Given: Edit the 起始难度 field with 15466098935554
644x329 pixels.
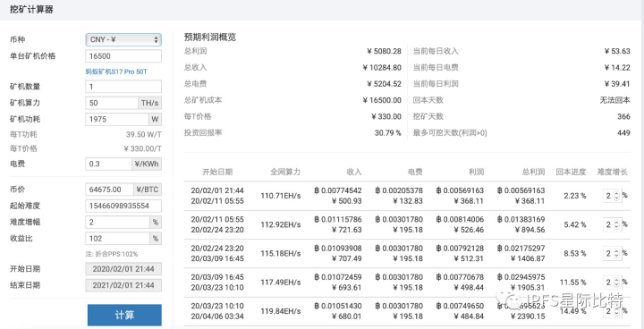Looking at the screenshot, I should tap(123, 206).
